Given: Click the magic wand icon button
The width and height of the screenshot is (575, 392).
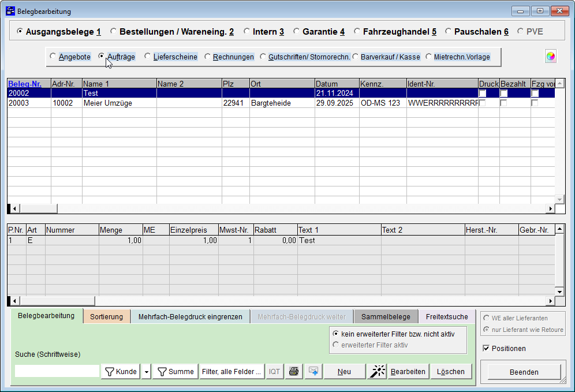Looking at the screenshot, I should (378, 371).
